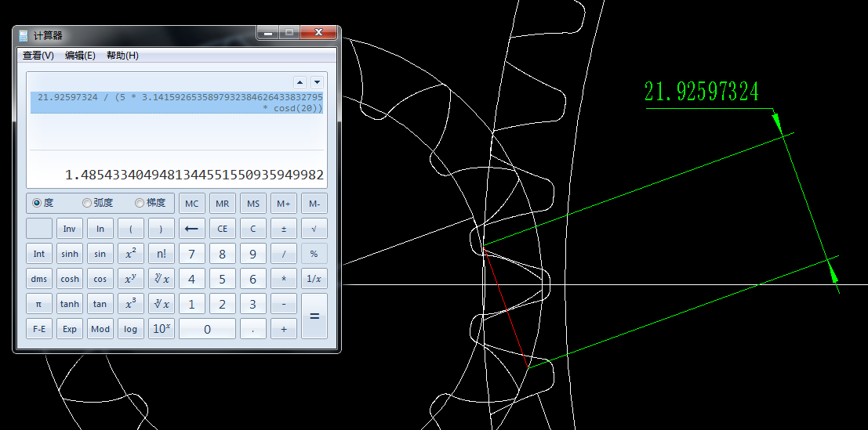This screenshot has height=430, width=868.
Task: Click the x to the y power key
Action: click(x=131, y=279)
